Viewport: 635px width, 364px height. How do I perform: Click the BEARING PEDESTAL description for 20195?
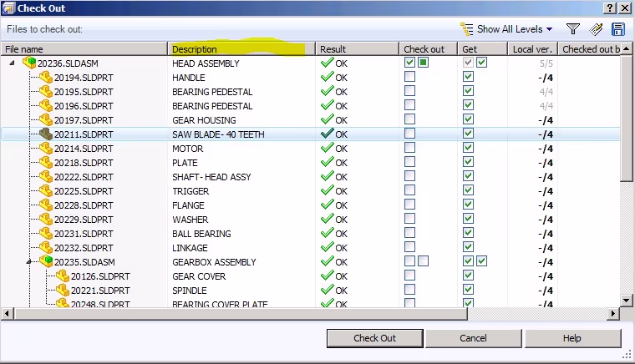point(212,92)
